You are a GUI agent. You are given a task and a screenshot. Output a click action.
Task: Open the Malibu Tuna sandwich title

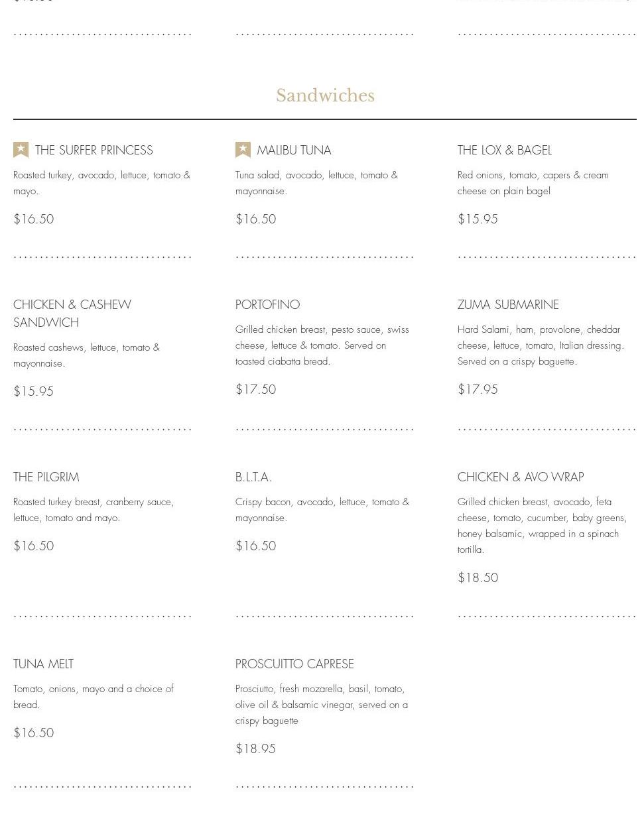click(x=294, y=150)
